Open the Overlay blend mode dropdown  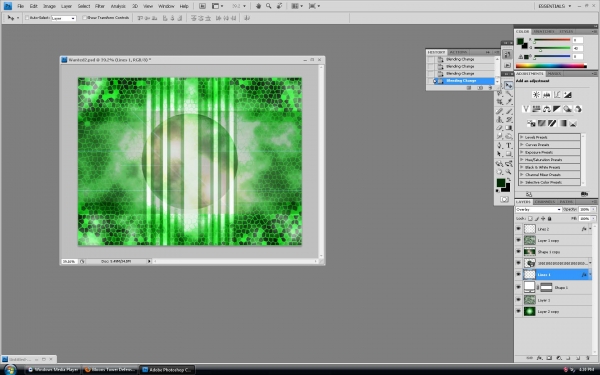pyautogui.click(x=538, y=210)
